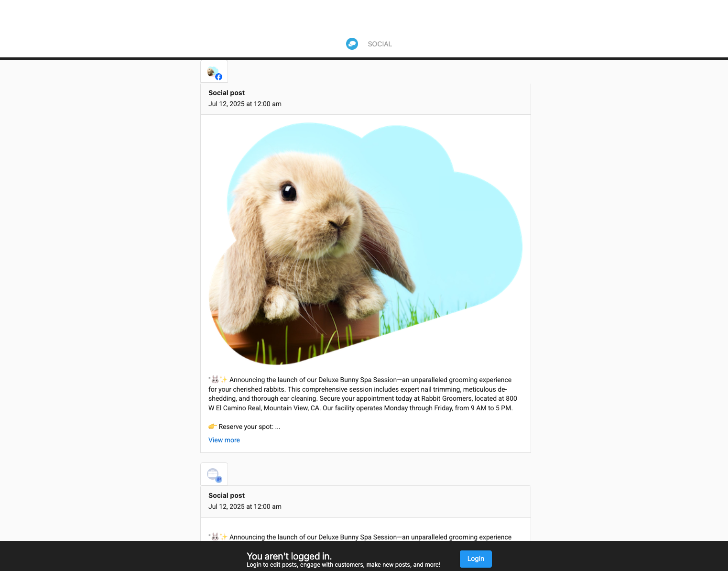Click the second post's date text

tap(244, 506)
